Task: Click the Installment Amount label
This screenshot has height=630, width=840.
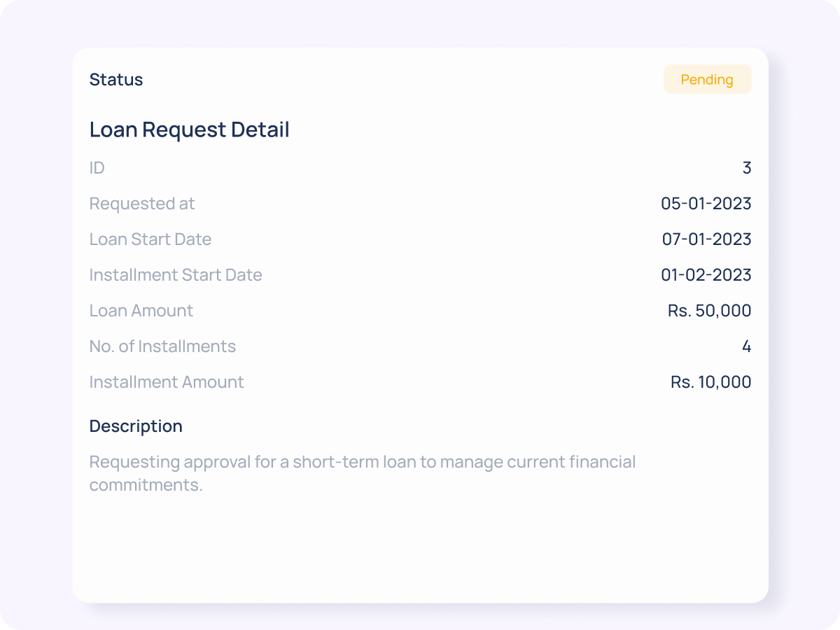Action: click(166, 382)
